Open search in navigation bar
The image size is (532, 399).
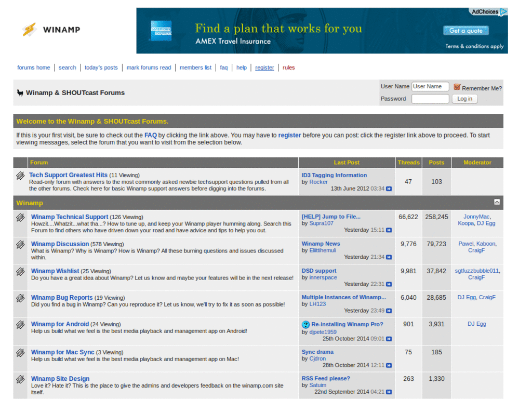point(67,68)
